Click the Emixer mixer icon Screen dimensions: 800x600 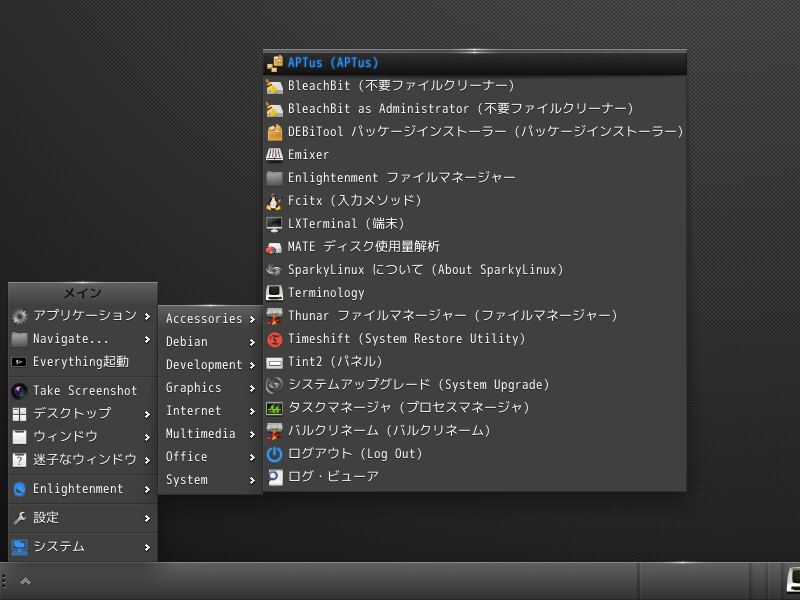pos(274,155)
